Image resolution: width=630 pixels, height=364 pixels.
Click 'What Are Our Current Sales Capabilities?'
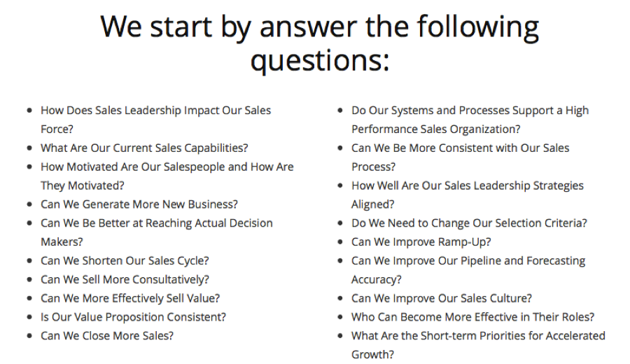pos(144,148)
